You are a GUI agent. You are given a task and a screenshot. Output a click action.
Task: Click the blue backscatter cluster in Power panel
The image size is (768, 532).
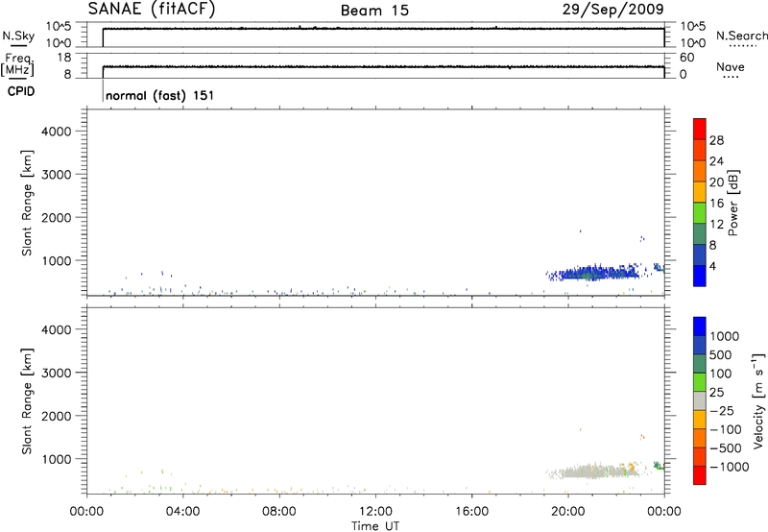pyautogui.click(x=593, y=273)
